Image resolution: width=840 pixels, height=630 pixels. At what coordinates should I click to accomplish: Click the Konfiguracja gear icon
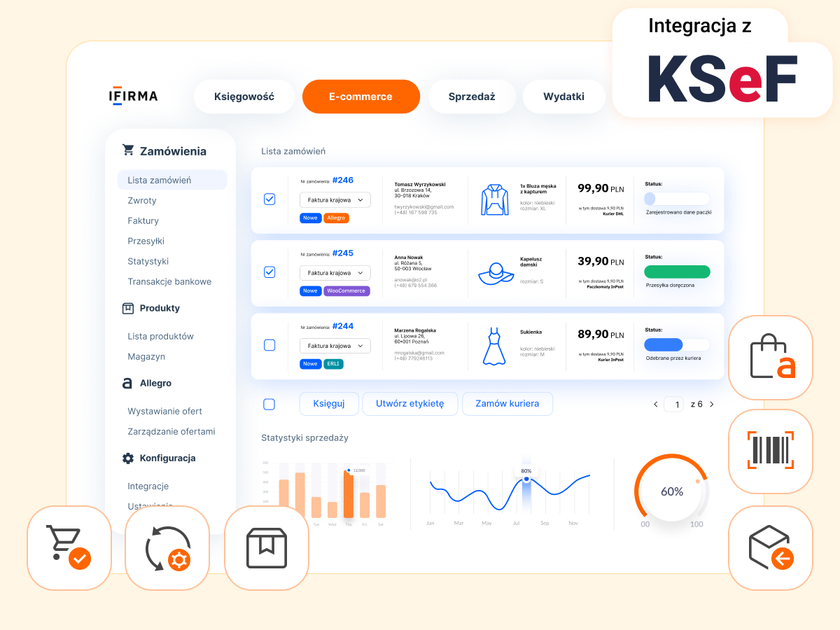[128, 458]
